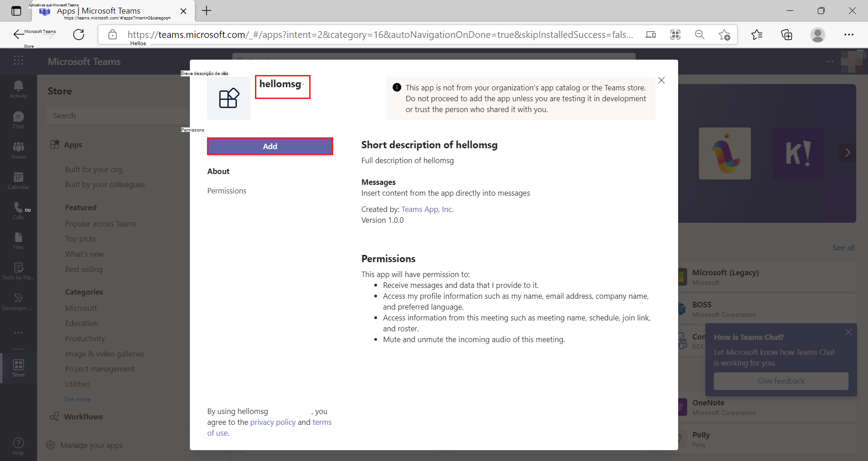Viewport: 868px width, 461px height.
Task: Open the Kahoot app thumbnail
Action: [x=798, y=153]
